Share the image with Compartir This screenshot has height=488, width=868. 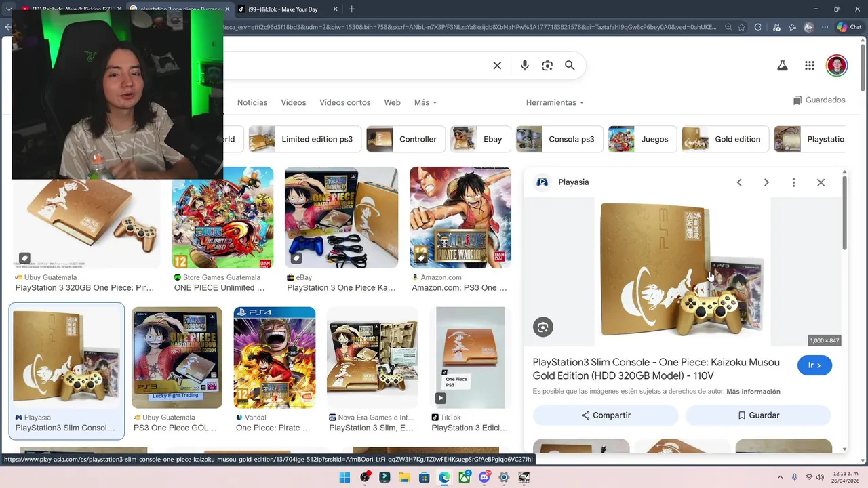pyautogui.click(x=606, y=415)
